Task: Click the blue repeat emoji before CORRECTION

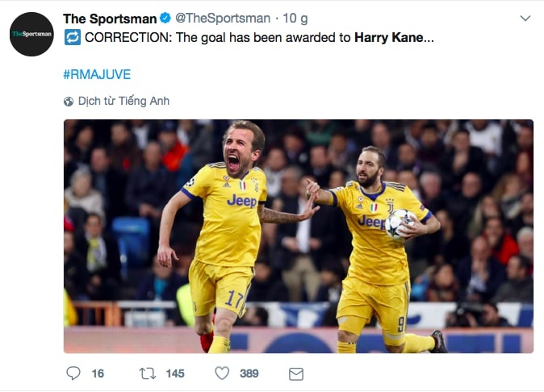Action: coord(72,37)
